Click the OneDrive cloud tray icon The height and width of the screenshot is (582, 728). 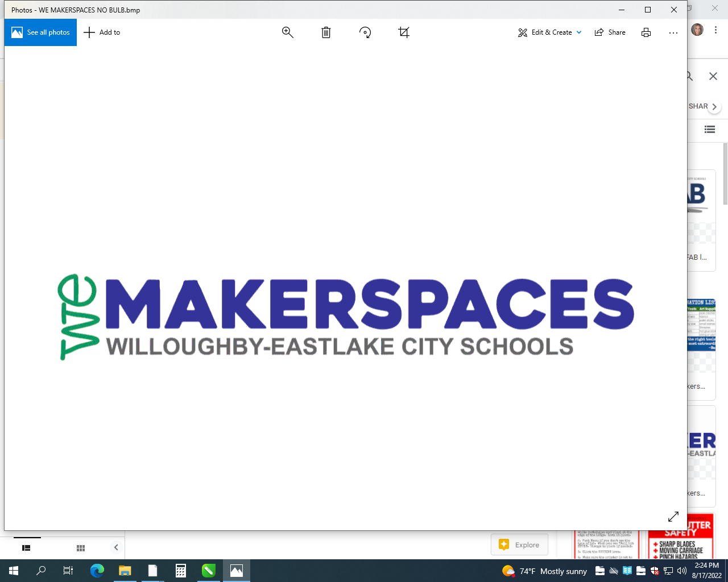[x=614, y=571]
